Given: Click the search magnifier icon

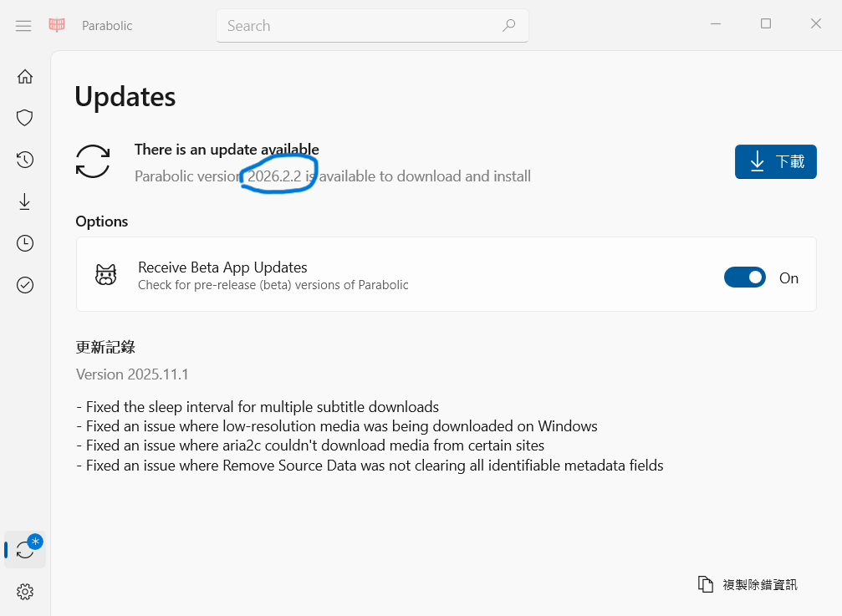Looking at the screenshot, I should tap(508, 26).
